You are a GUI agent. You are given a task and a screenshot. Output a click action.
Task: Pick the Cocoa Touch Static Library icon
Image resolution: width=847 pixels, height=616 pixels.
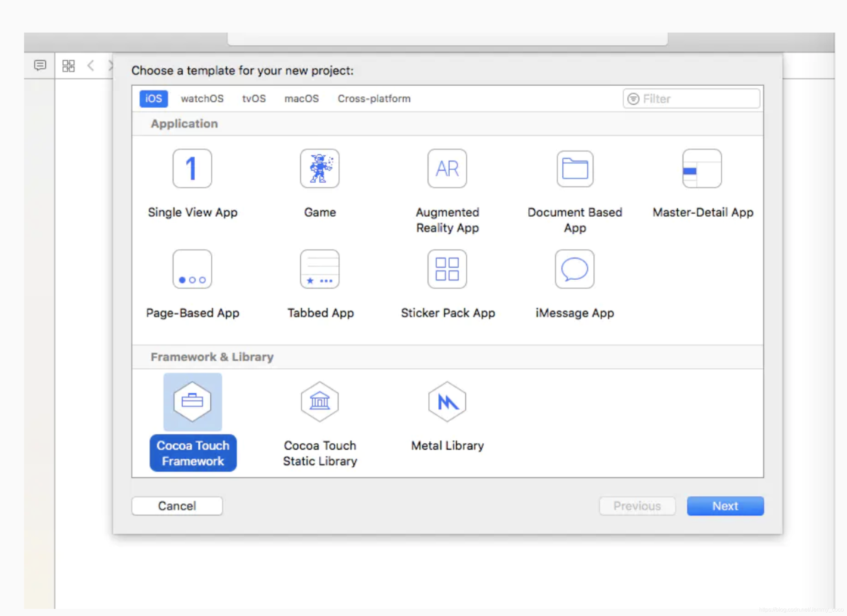coord(320,402)
